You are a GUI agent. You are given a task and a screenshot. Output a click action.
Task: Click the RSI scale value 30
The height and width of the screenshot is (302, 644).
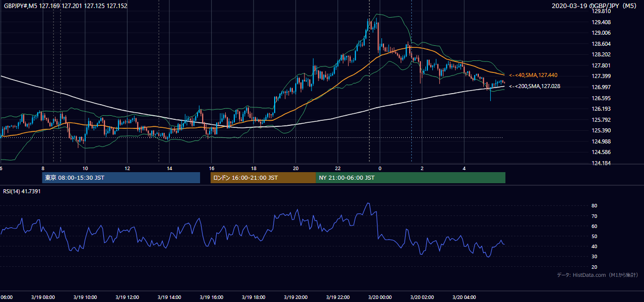(x=595, y=257)
